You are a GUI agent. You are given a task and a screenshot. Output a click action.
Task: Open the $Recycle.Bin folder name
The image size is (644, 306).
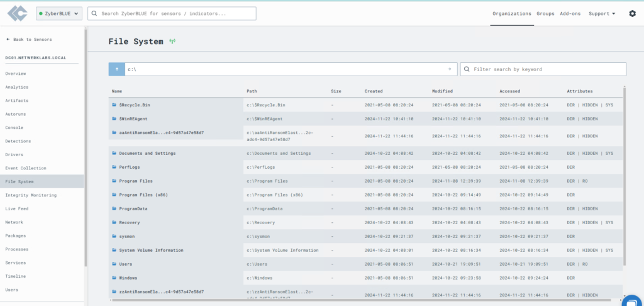(135, 105)
